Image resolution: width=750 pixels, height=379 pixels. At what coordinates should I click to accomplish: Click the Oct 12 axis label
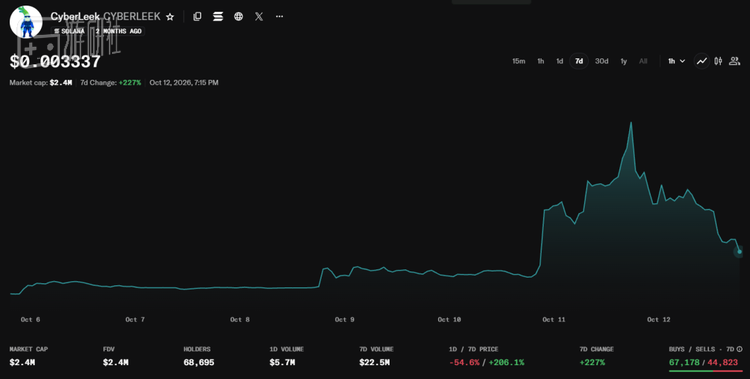659,319
